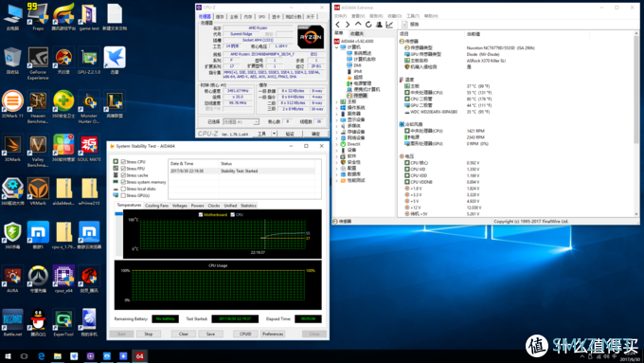This screenshot has width=644, height=363.
Task: Open CPU-Z 工具 dropdown arrow
Action: click(275, 134)
